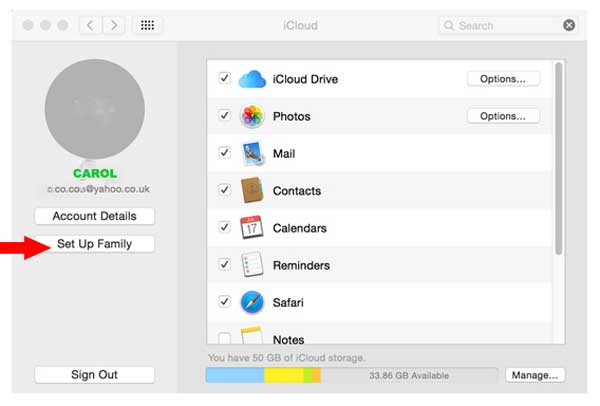Clear the search field with the X icon

click(x=569, y=25)
